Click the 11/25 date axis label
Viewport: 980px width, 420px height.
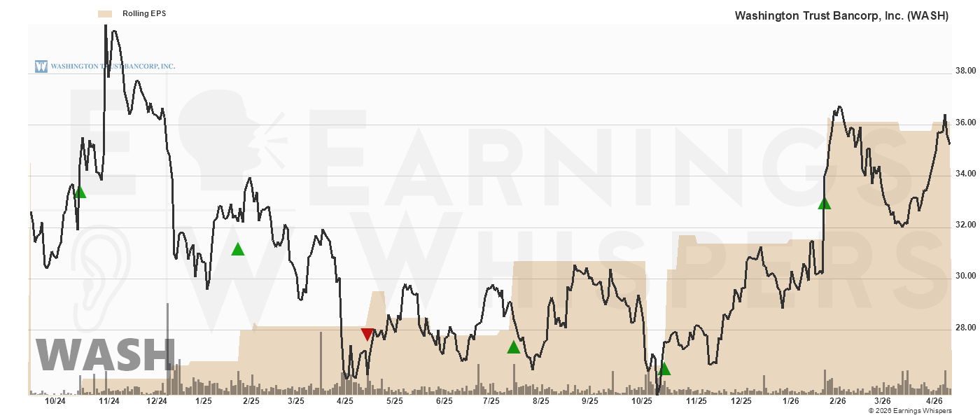pos(696,401)
